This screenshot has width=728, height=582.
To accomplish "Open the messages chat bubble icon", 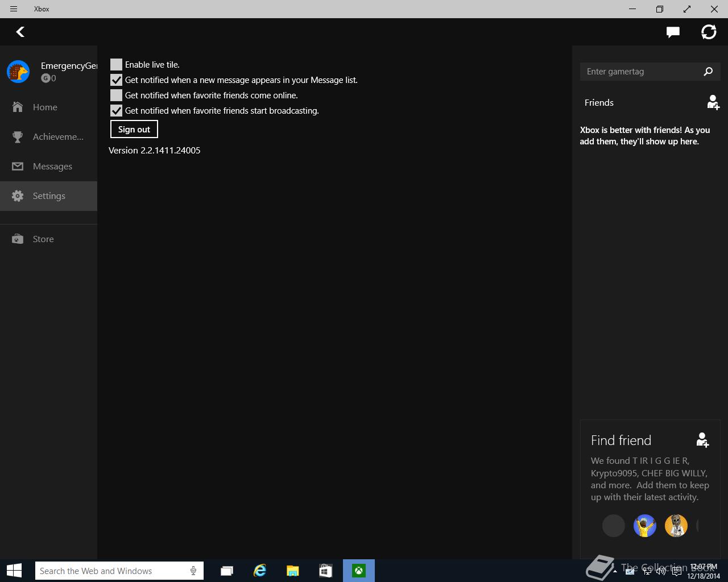I will (673, 32).
